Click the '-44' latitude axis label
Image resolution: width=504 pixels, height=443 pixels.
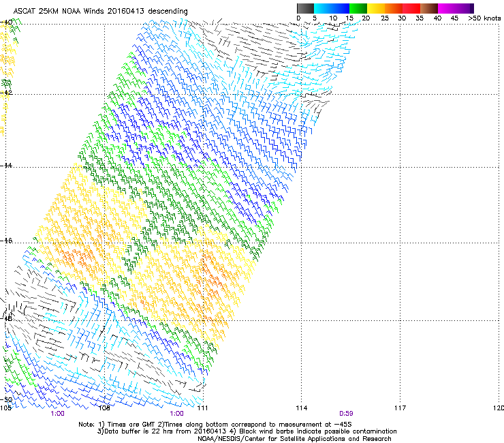point(6,166)
